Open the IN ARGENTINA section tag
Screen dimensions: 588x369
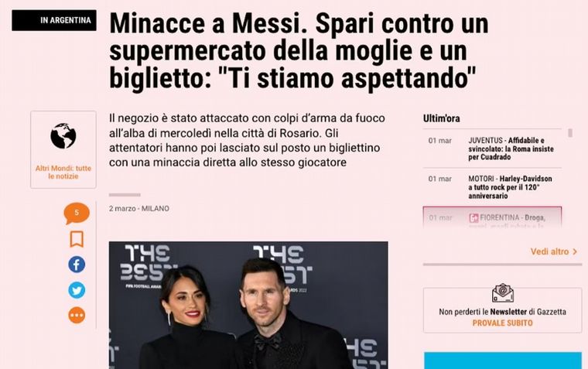pos(54,20)
